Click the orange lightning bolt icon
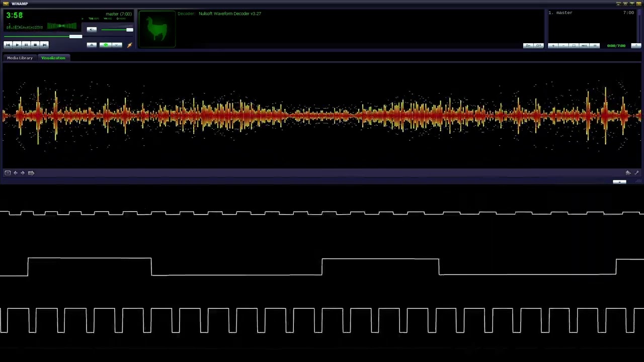The width and height of the screenshot is (644, 362). point(129,45)
